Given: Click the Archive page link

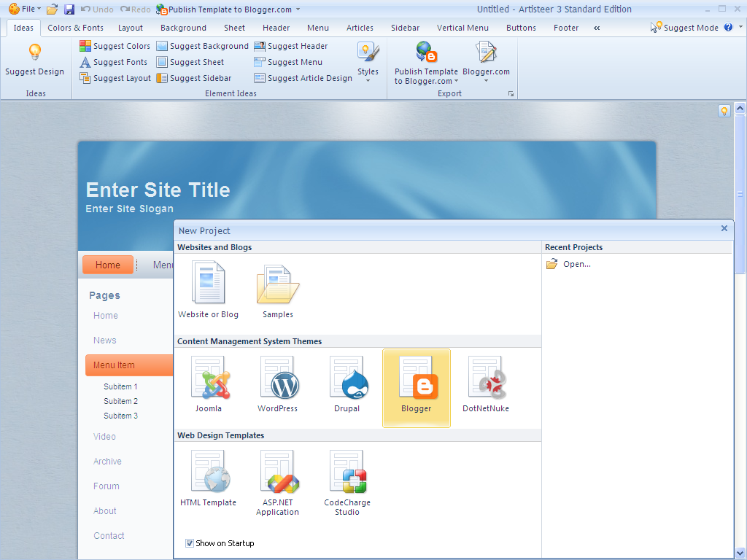Looking at the screenshot, I should (x=107, y=461).
